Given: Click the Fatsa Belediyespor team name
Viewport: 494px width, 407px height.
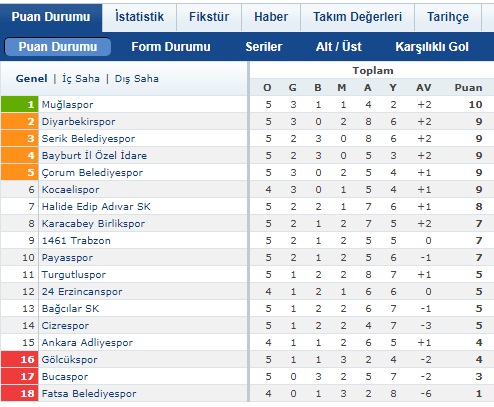Looking at the screenshot, I should point(89,394).
